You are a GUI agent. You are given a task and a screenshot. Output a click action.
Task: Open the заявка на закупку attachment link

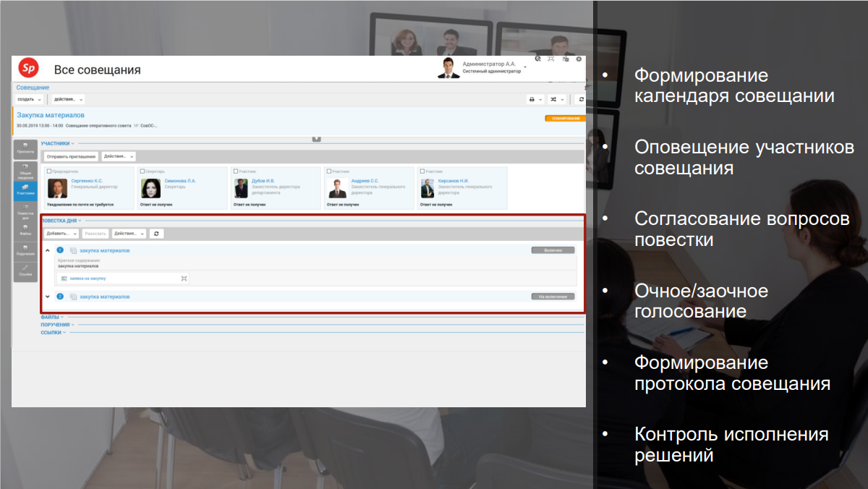coord(88,278)
